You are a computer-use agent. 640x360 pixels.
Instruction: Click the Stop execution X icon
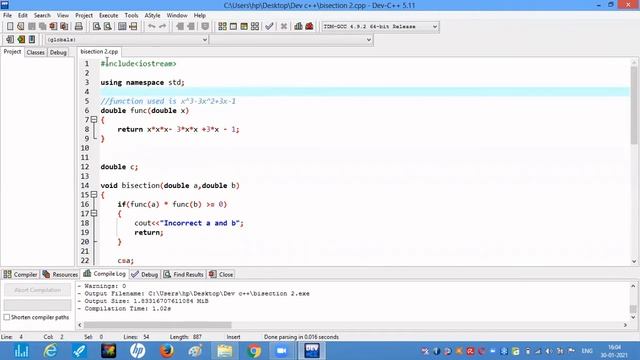[x=284, y=27]
